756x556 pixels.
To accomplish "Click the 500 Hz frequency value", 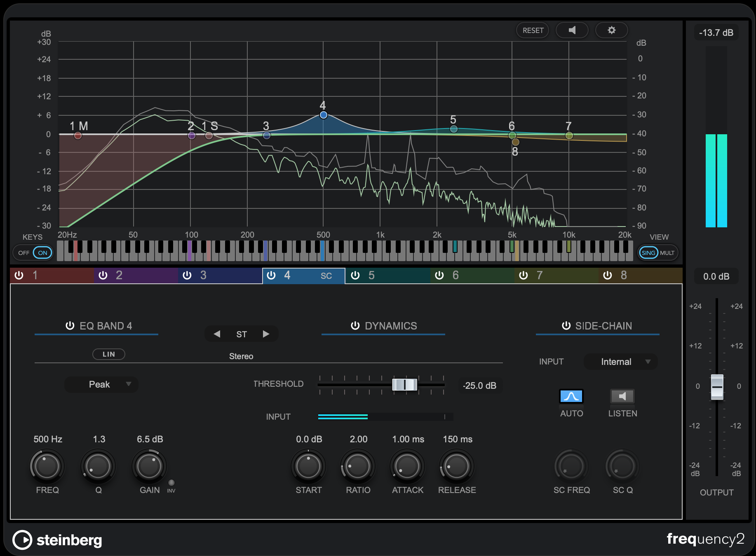I will click(48, 439).
